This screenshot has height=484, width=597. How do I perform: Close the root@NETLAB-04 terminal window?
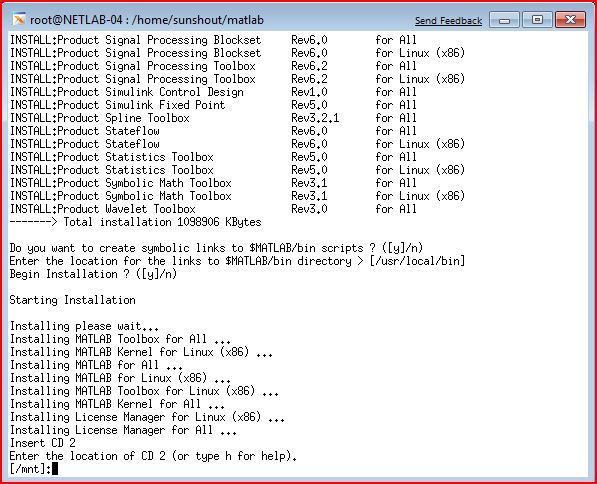(x=570, y=20)
